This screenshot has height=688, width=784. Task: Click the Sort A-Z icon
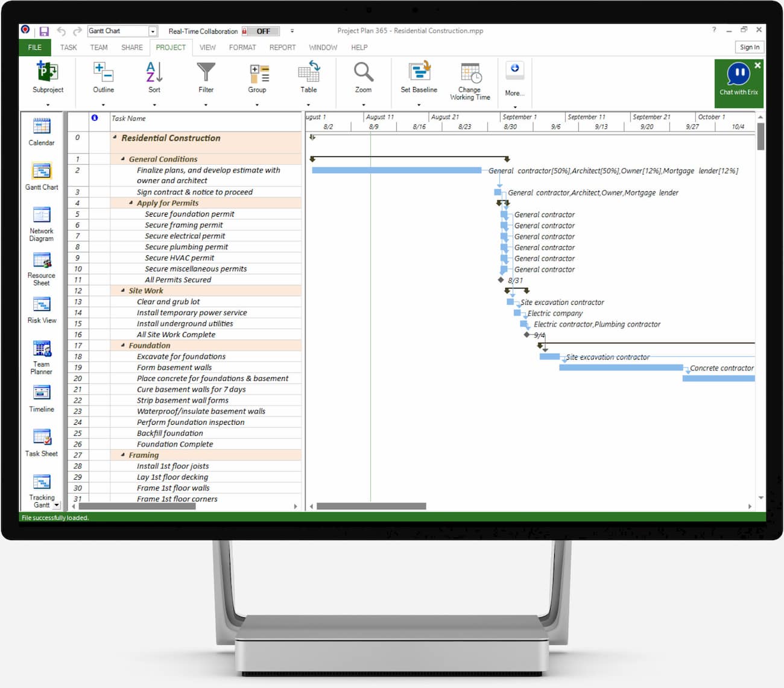tap(154, 72)
